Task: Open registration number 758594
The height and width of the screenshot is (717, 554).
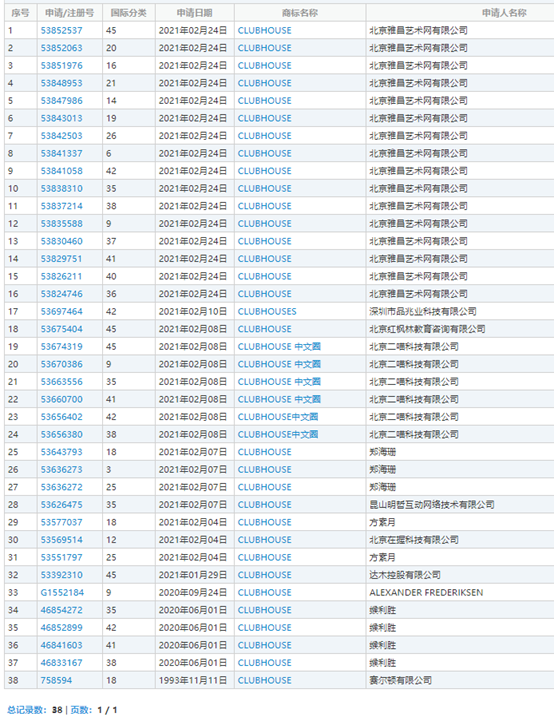Action: (x=56, y=680)
